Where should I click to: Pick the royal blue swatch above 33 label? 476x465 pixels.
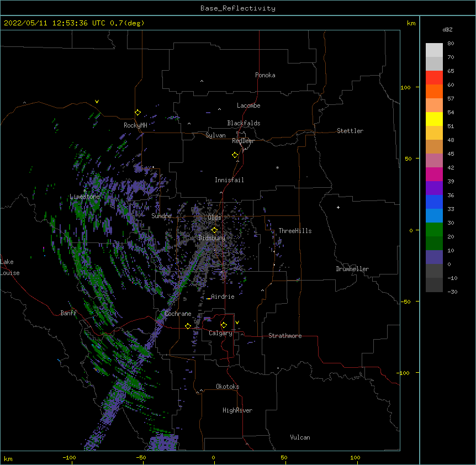[x=434, y=202]
